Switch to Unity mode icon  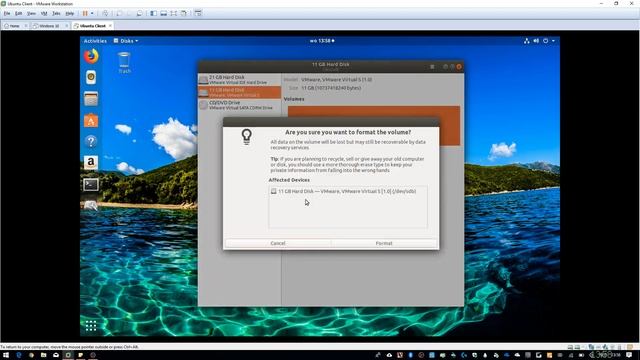(x=184, y=13)
